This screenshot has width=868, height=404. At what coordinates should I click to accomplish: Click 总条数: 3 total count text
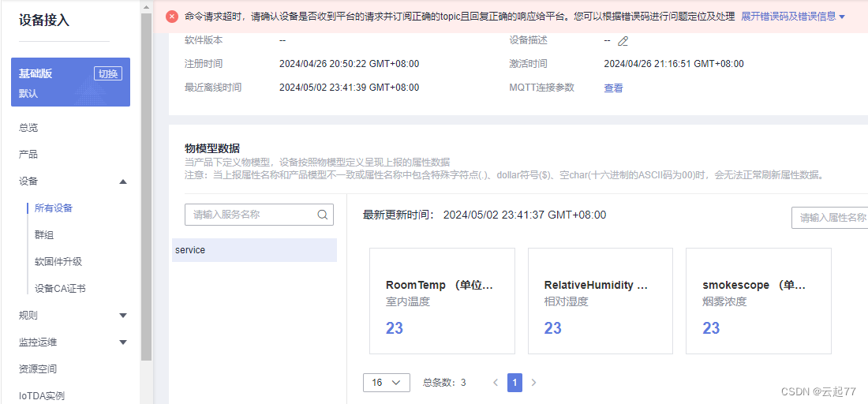[444, 383]
